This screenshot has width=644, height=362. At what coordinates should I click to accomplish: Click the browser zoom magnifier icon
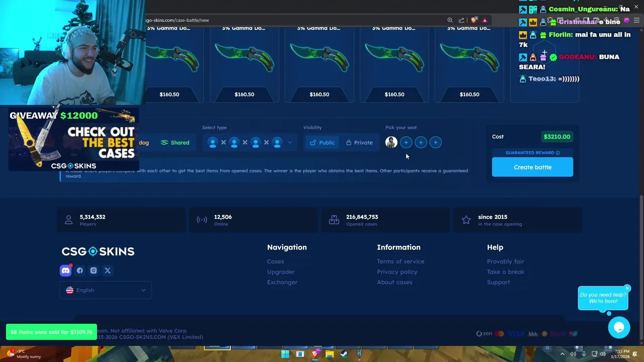[450, 20]
